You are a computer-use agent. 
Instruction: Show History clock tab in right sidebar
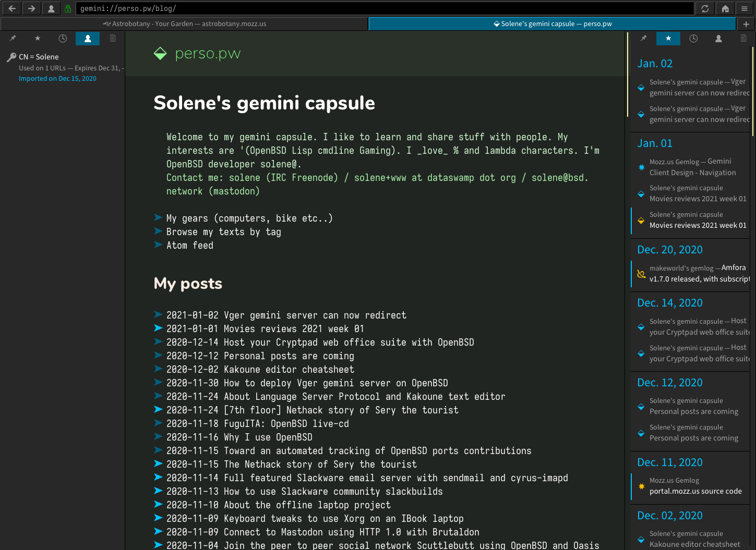693,39
